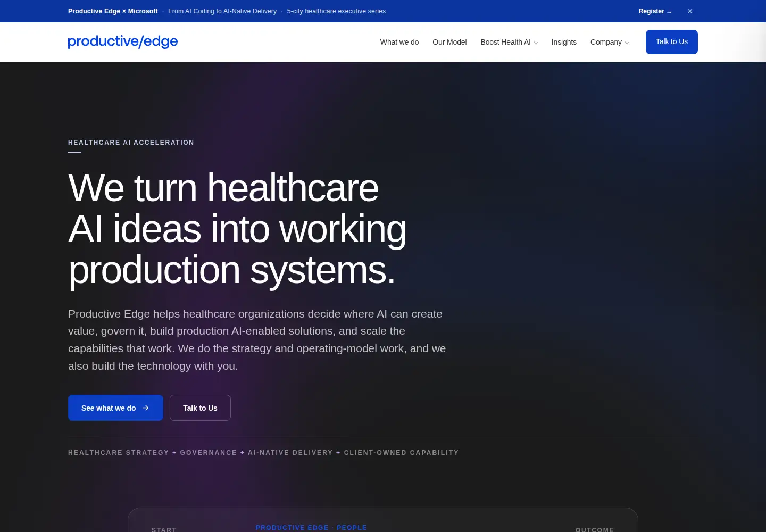
Task: Click the outlined Talk to Us hero button
Action: 200,408
